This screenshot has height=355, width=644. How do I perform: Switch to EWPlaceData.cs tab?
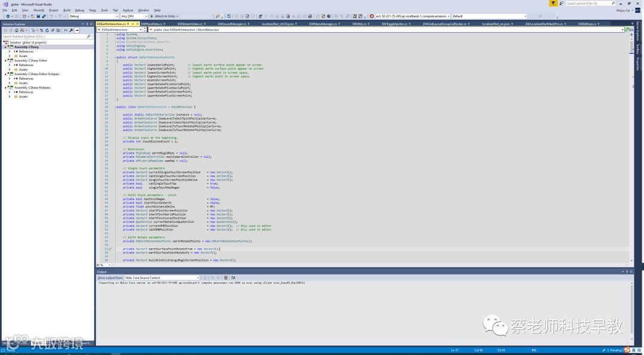[x=151, y=24]
